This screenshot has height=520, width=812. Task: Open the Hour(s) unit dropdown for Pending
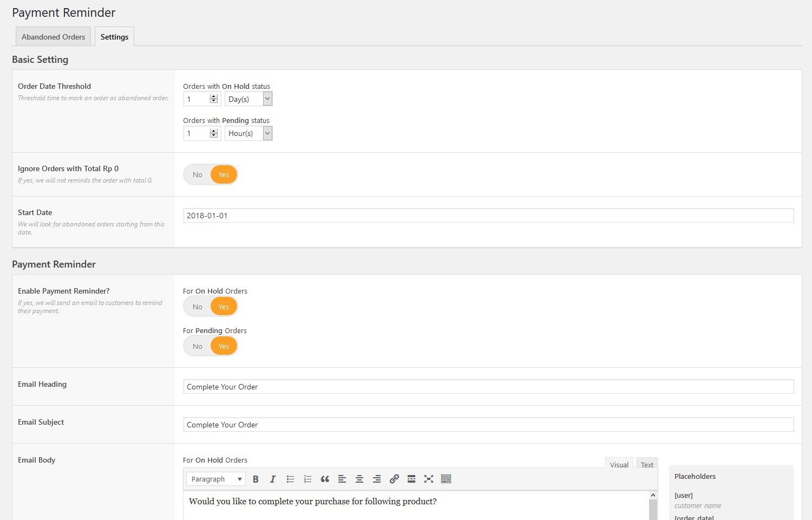tap(248, 133)
